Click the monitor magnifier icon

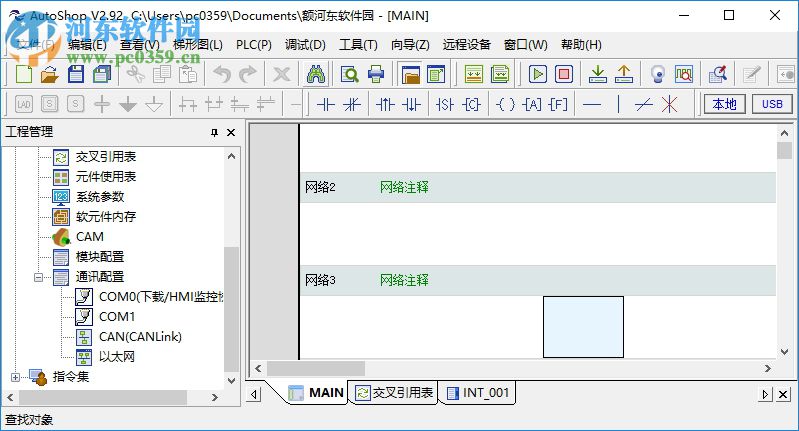click(683, 74)
